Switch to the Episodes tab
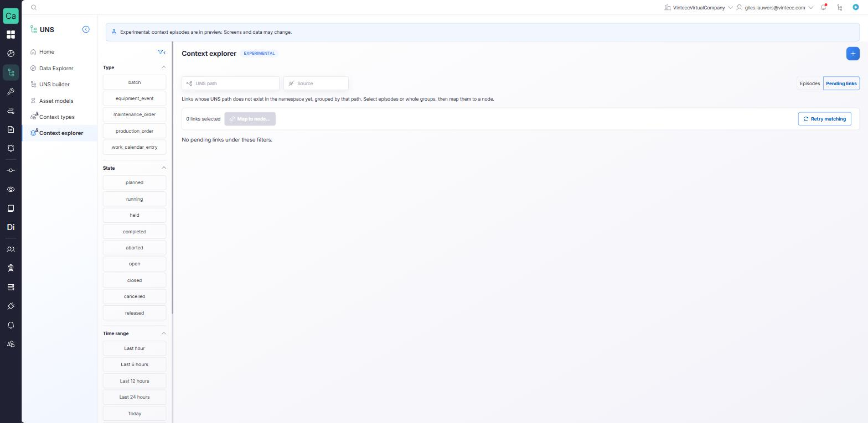The height and width of the screenshot is (423, 868). (810, 83)
